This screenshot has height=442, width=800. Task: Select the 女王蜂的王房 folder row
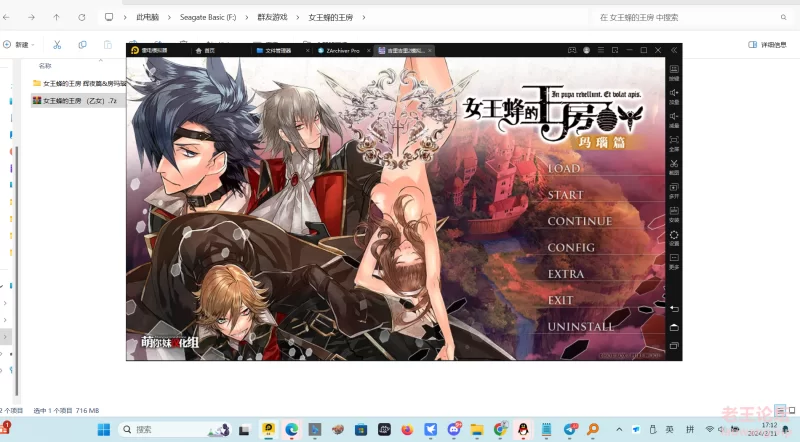[79, 83]
